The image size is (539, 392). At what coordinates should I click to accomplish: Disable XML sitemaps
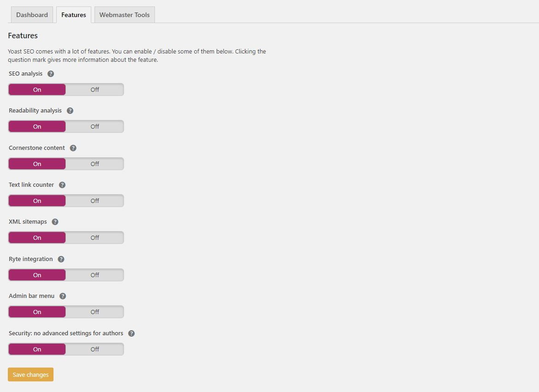(x=95, y=237)
